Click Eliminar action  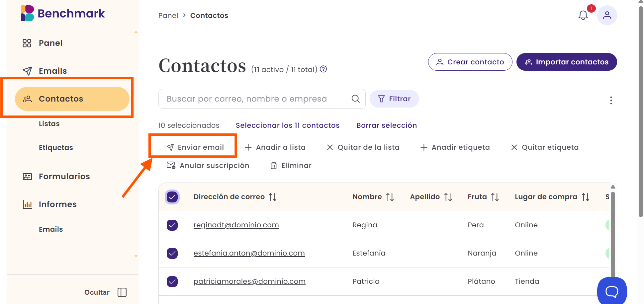(x=291, y=166)
